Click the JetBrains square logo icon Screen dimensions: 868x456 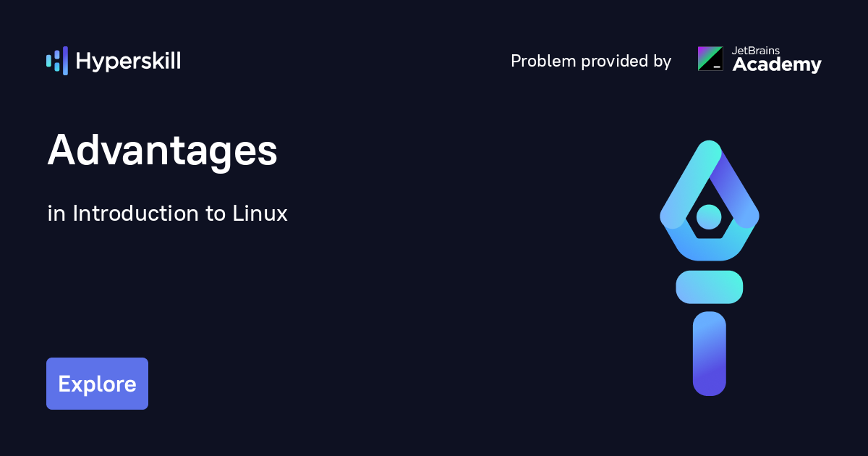710,59
